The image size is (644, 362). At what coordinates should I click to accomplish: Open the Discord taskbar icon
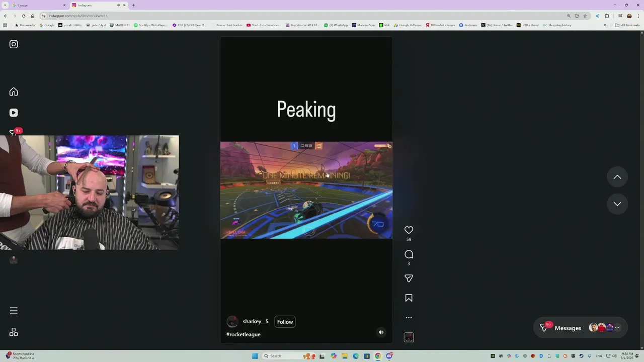point(389,356)
